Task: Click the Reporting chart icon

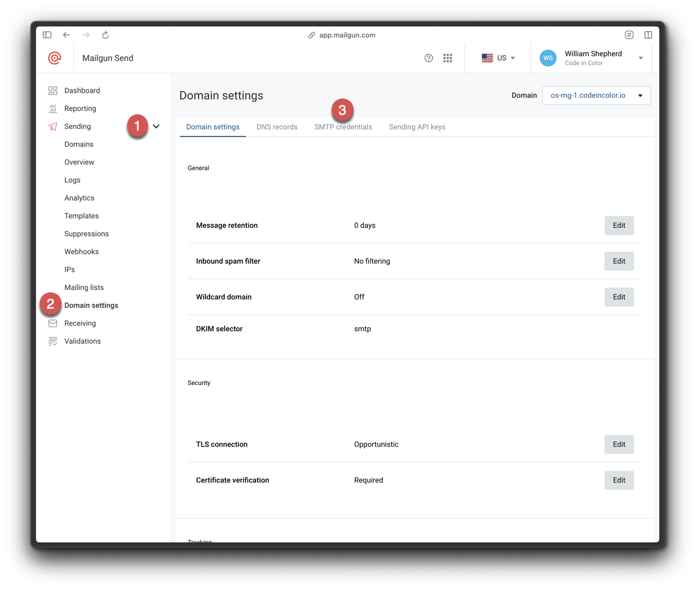Action: coord(53,108)
